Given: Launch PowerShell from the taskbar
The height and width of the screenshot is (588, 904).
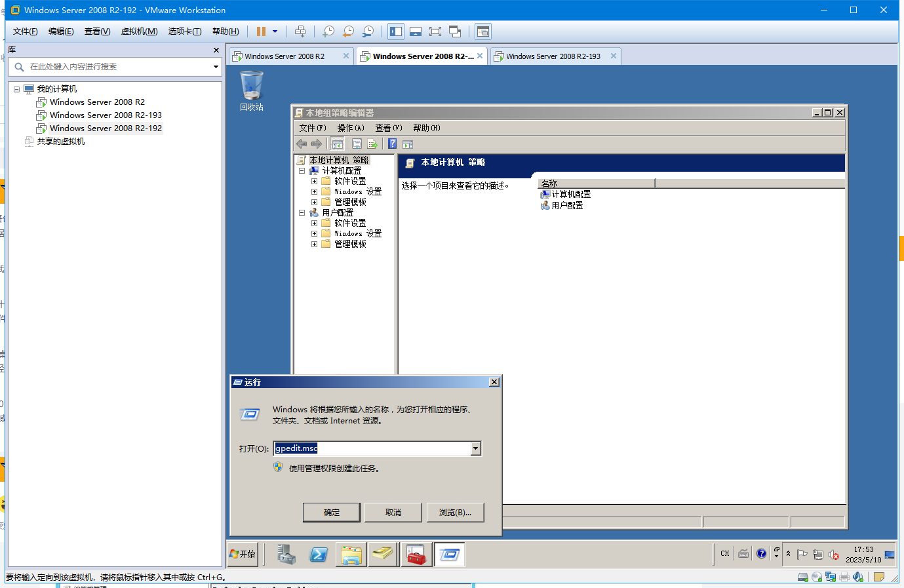Looking at the screenshot, I should [x=319, y=555].
